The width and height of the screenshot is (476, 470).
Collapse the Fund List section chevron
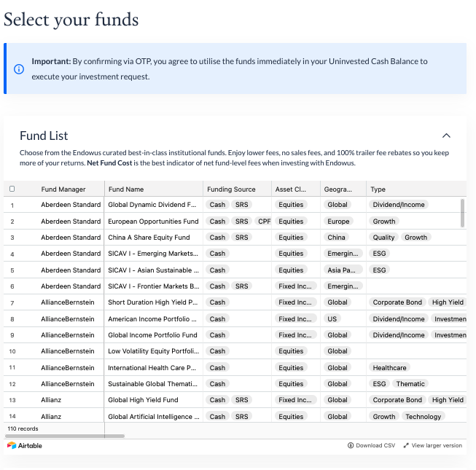[446, 136]
